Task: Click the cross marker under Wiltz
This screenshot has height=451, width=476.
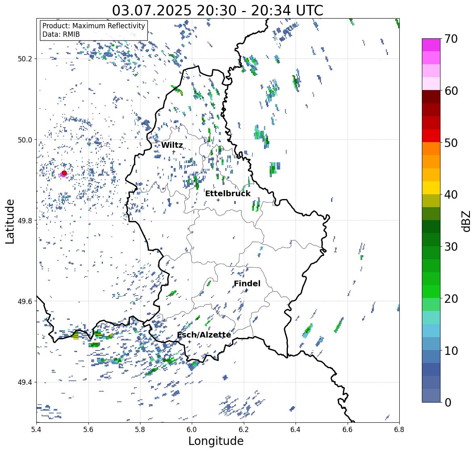Action: pos(174,152)
